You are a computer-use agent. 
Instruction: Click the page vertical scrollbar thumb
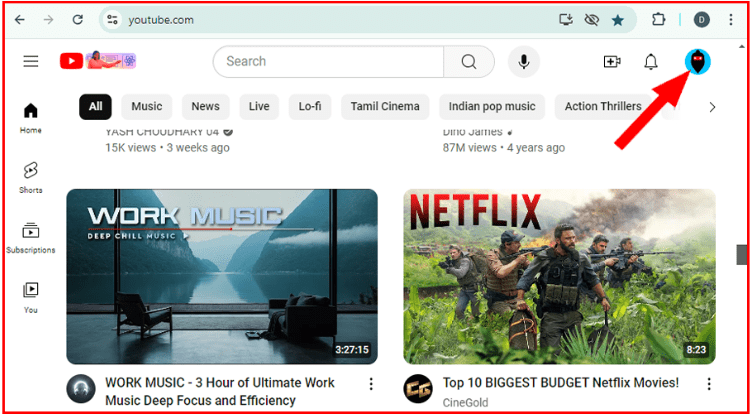[742, 254]
